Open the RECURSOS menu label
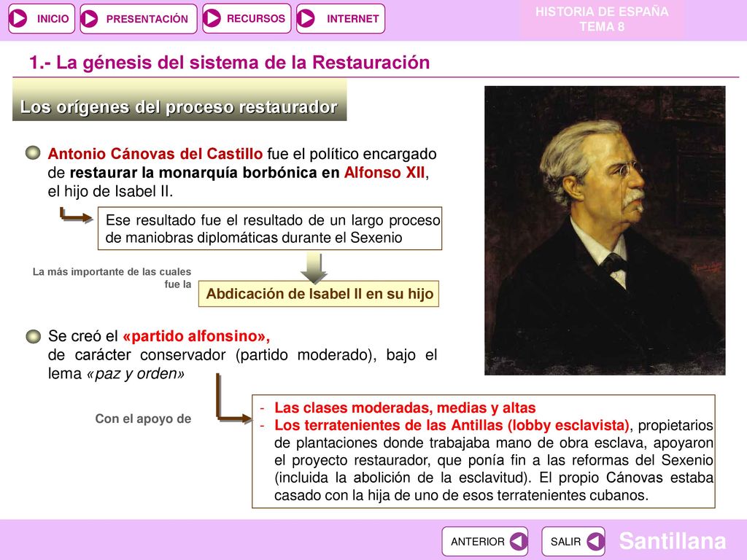 point(256,18)
